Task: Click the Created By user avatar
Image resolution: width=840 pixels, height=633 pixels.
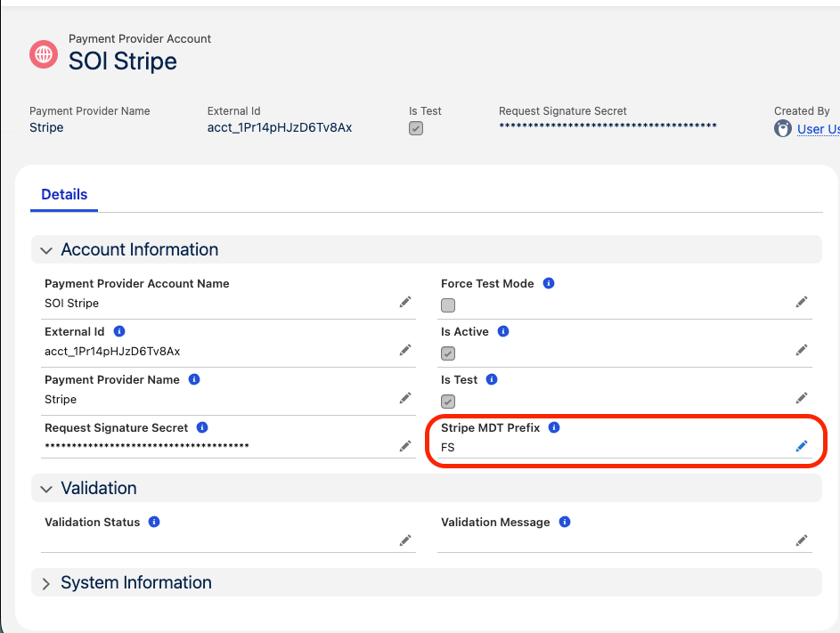Action: click(783, 128)
